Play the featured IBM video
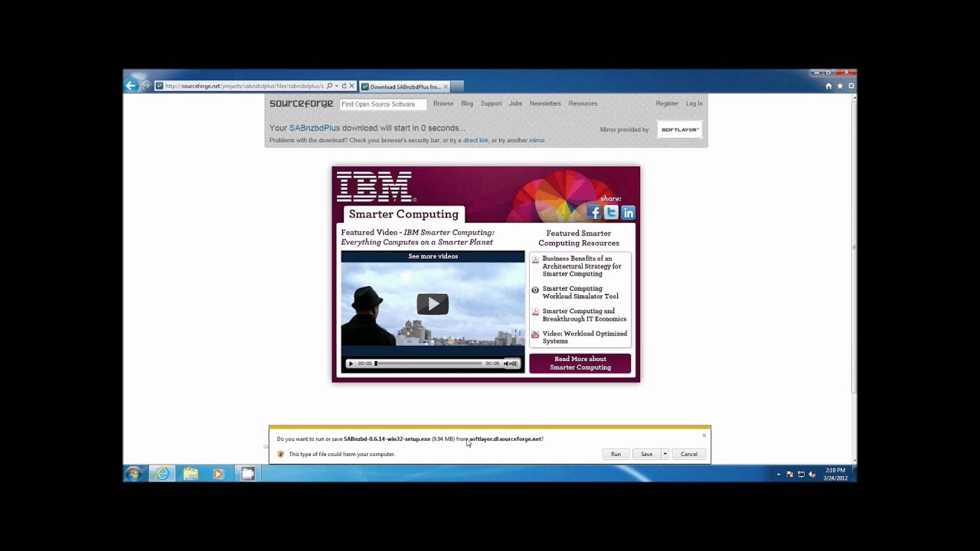The height and width of the screenshot is (551, 980). point(433,304)
